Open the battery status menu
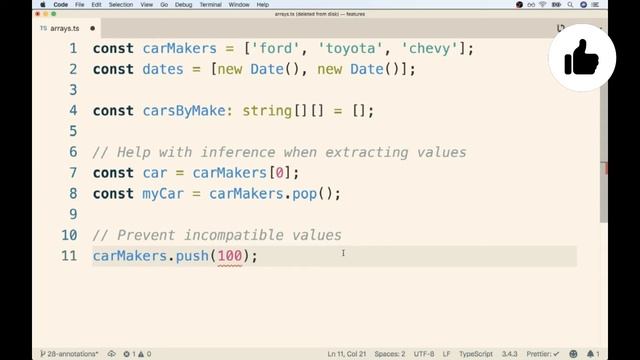640x360 pixels. point(556,5)
